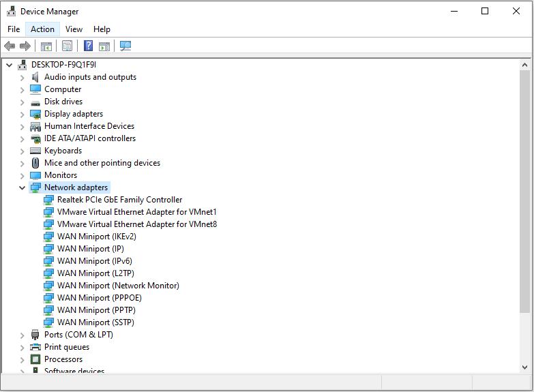534x392 pixels.
Task: Select the Human Interface Devices label
Action: (x=89, y=126)
